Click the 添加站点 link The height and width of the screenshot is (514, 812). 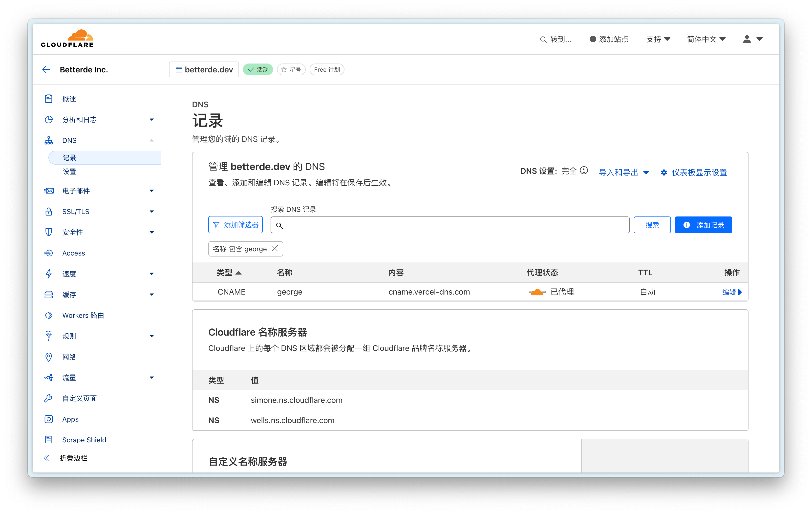click(609, 39)
